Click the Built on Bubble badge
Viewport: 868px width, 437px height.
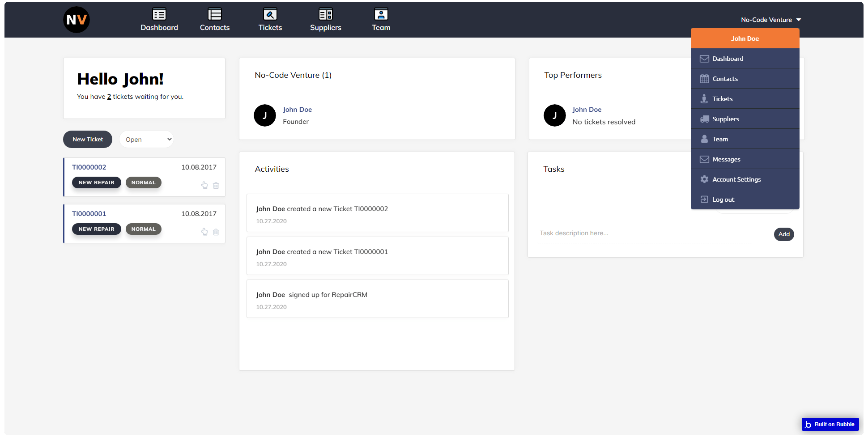pos(830,424)
